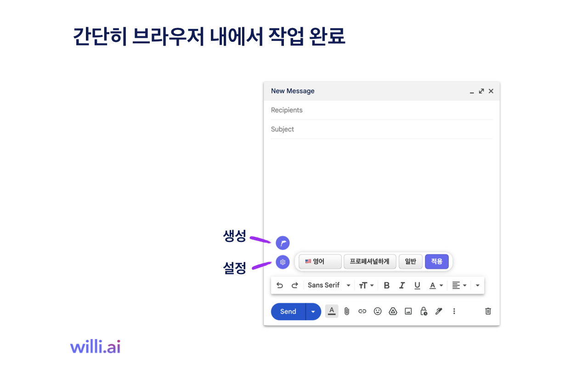The width and height of the screenshot is (588, 368).
Task: Turn on confidential mode
Action: [423, 311]
